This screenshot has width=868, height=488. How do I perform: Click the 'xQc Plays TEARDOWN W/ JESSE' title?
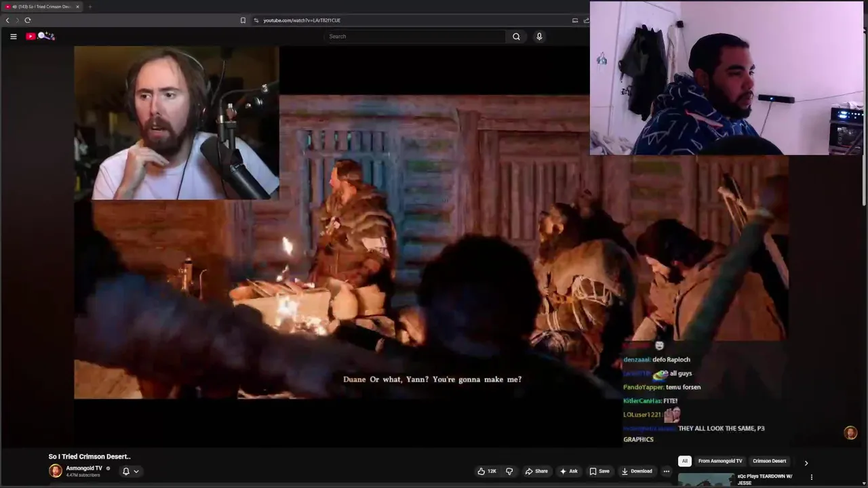765,479
